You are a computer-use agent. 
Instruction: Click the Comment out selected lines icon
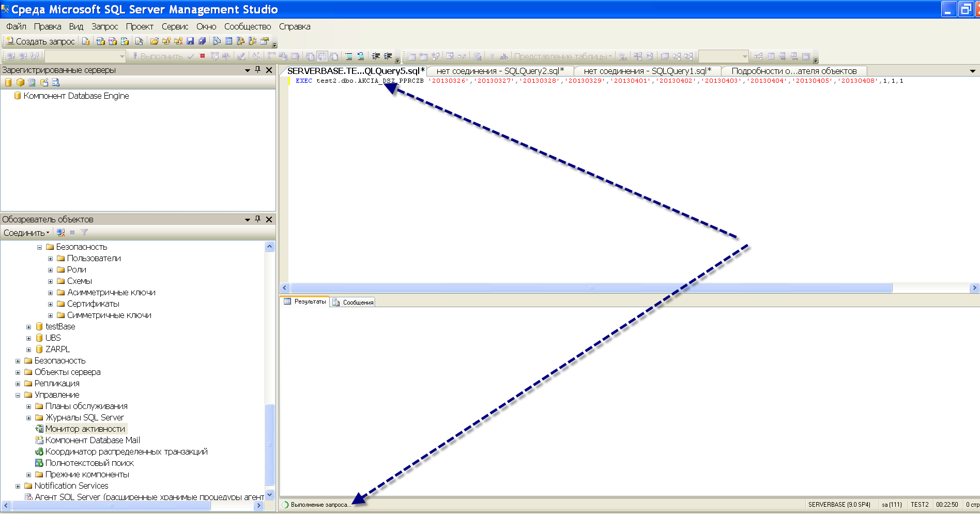tap(349, 56)
